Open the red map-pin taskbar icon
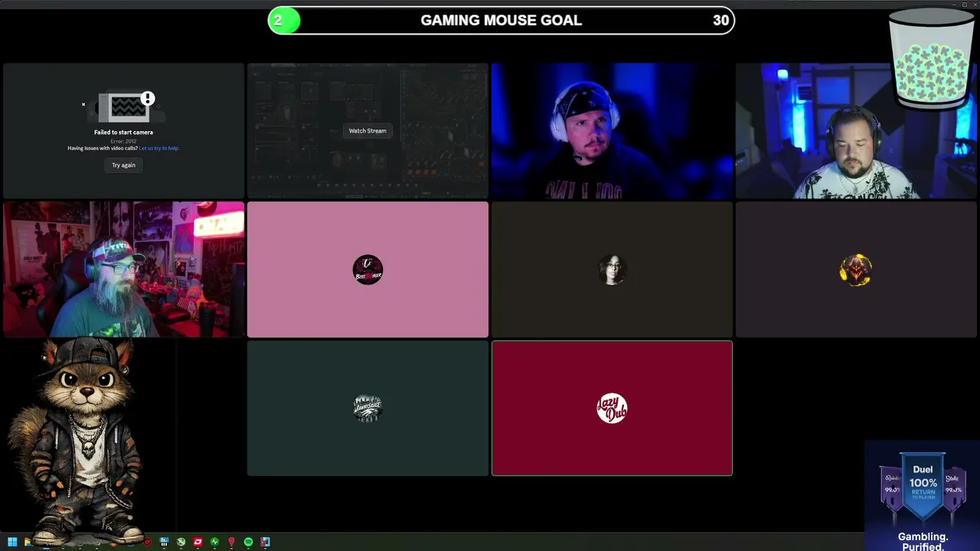 pyautogui.click(x=231, y=542)
